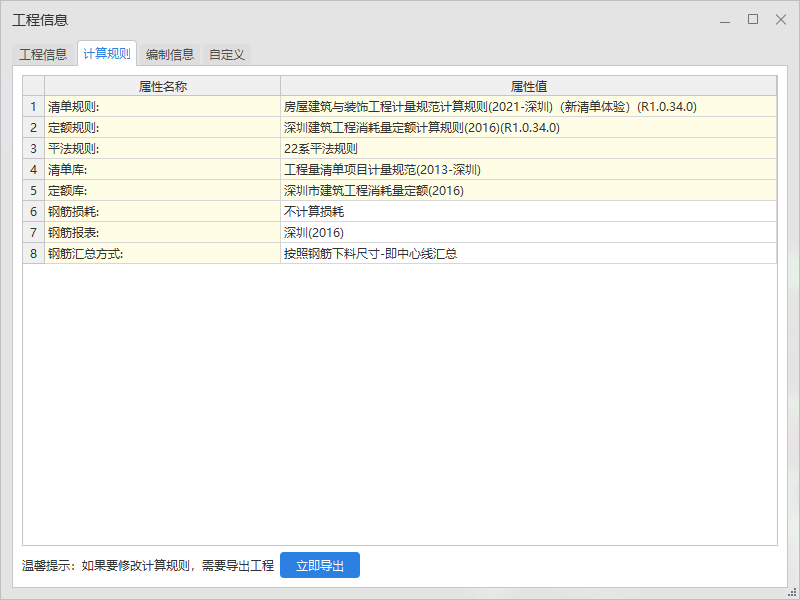
Task: Click row number 8 header
Action: (34, 253)
